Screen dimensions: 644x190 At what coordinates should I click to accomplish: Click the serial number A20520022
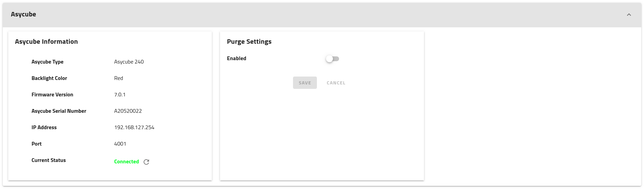[128, 111]
